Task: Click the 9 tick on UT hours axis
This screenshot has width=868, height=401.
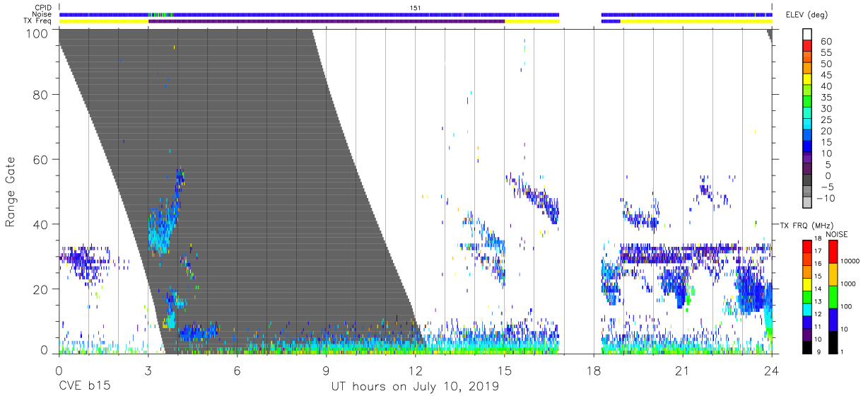Action: (326, 371)
